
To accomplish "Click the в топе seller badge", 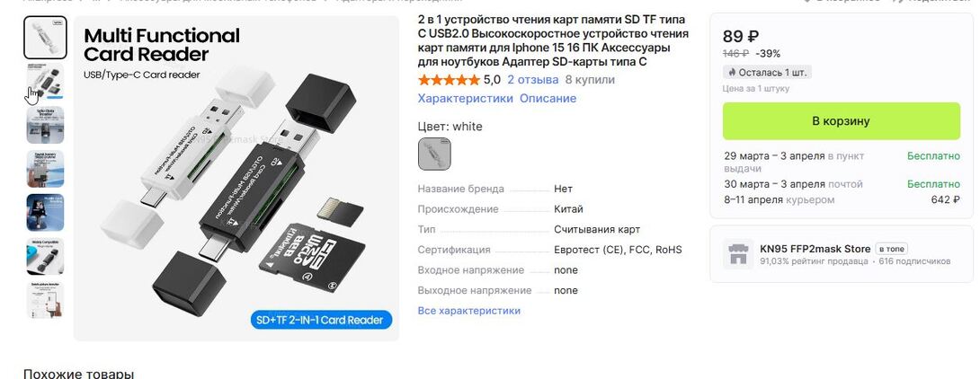I will 891,249.
